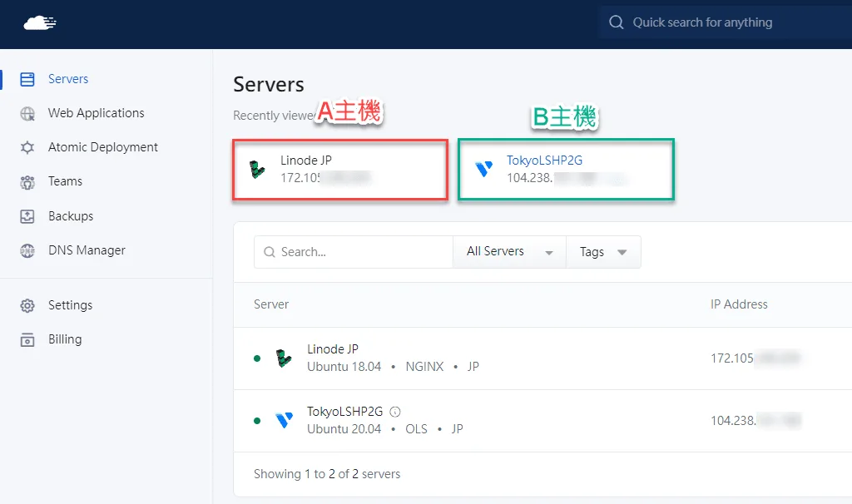Viewport: 852px width, 504px height.
Task: Open Billing menu item
Action: (65, 339)
